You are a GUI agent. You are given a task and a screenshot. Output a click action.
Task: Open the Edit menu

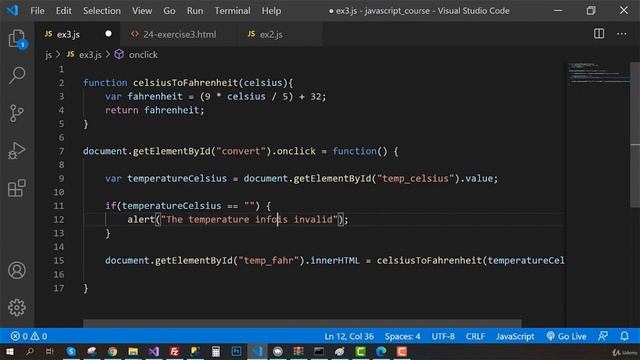63,11
